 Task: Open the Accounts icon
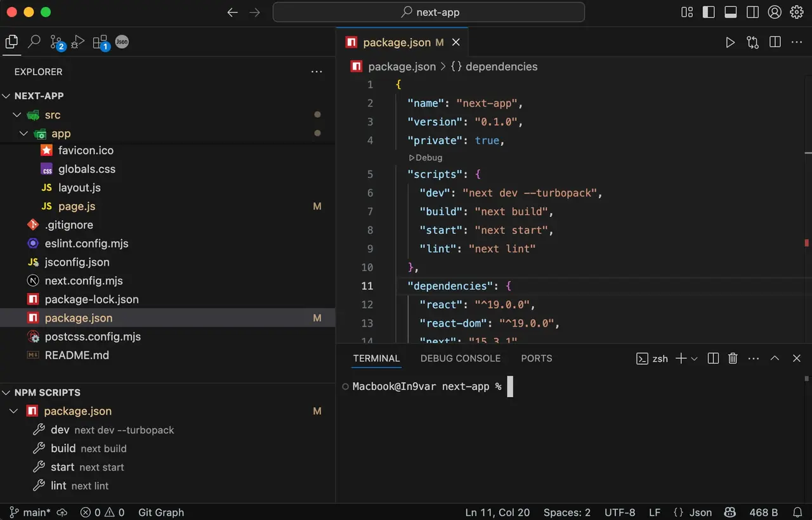pyautogui.click(x=775, y=12)
